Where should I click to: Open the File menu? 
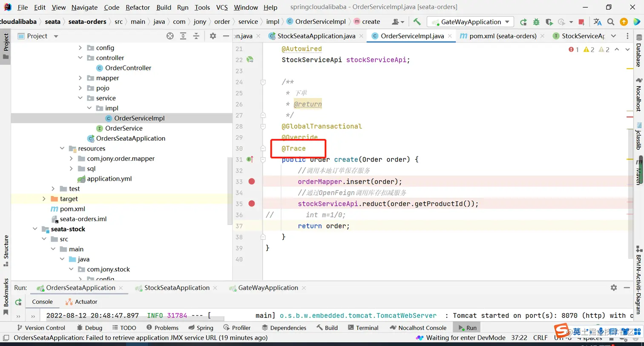tap(23, 7)
